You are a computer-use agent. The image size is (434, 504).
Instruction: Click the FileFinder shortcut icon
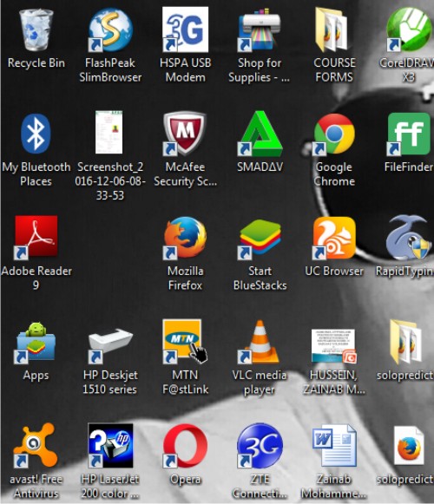[x=409, y=134]
